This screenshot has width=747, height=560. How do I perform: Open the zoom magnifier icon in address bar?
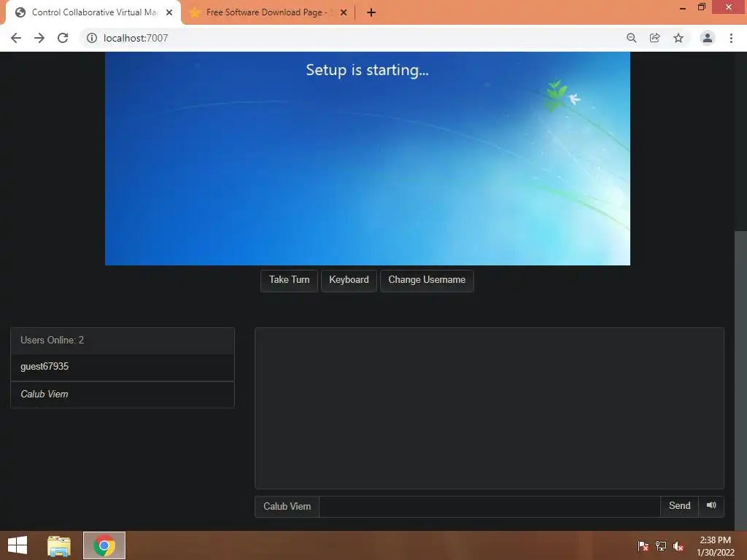[x=632, y=38]
